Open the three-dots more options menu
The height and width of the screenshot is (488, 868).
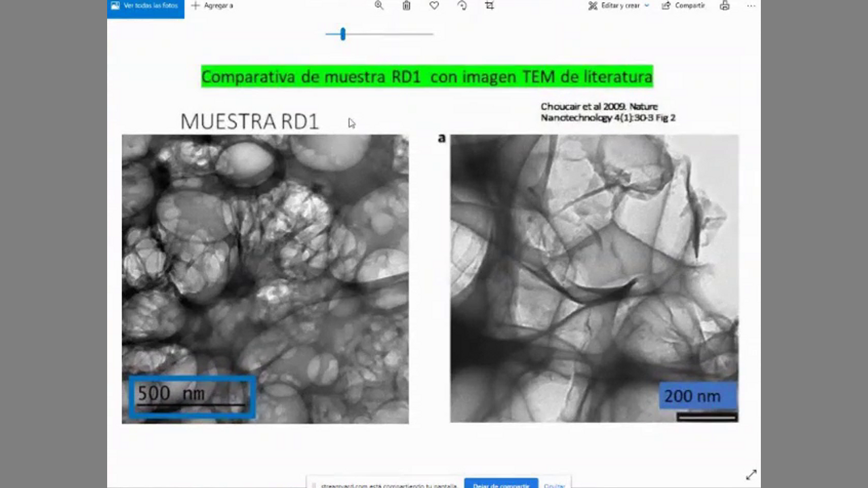tap(751, 5)
